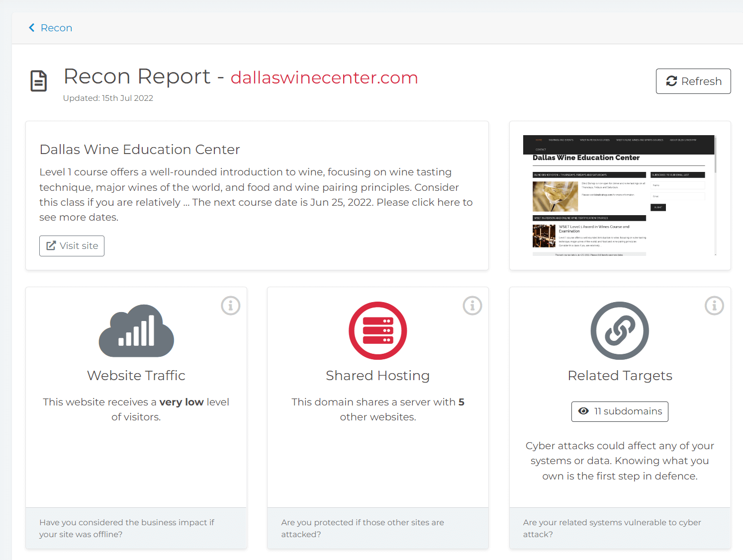Click the Visit site button
This screenshot has width=743, height=560.
(x=72, y=246)
